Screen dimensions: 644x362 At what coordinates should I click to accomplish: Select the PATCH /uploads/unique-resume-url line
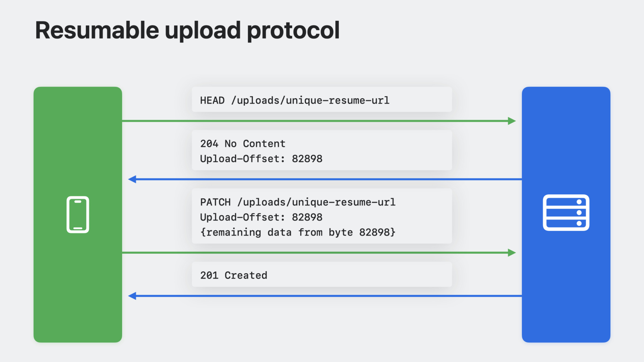tap(298, 202)
